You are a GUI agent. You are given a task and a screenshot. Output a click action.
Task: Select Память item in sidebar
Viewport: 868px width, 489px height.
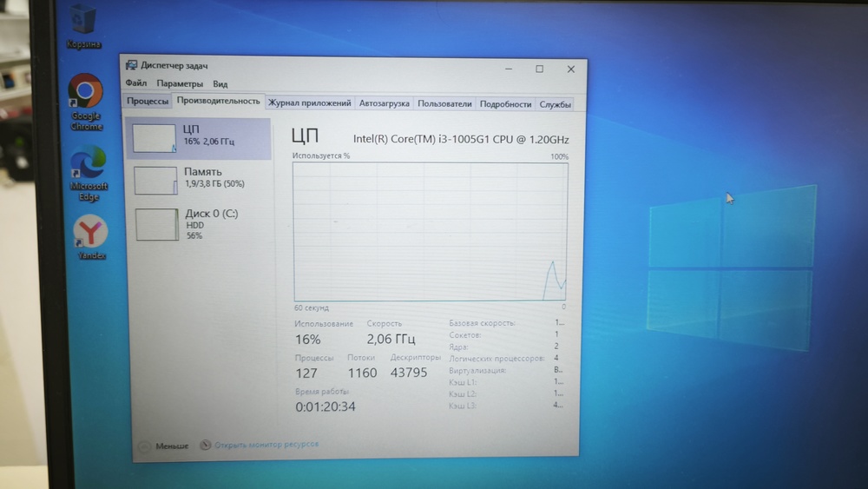coord(200,180)
